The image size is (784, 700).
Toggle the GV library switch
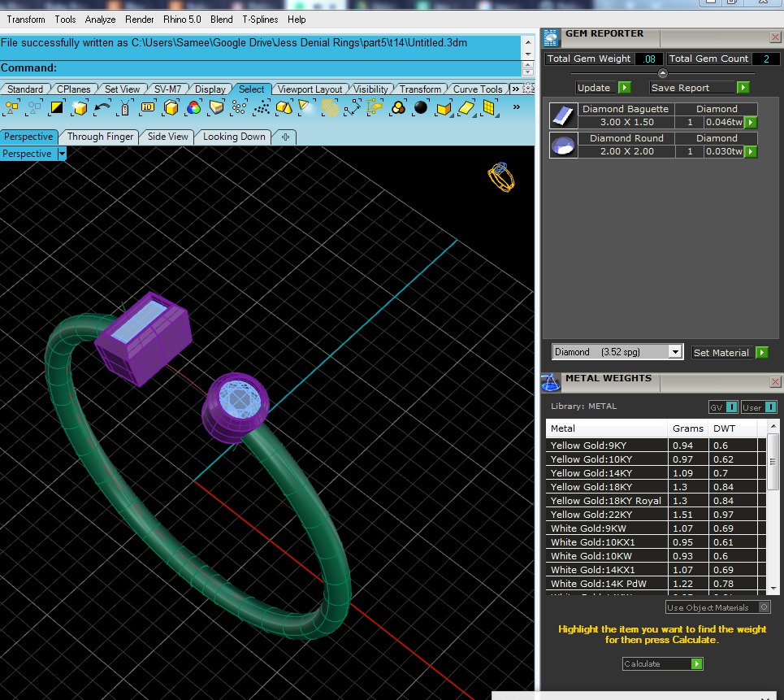pyautogui.click(x=731, y=407)
